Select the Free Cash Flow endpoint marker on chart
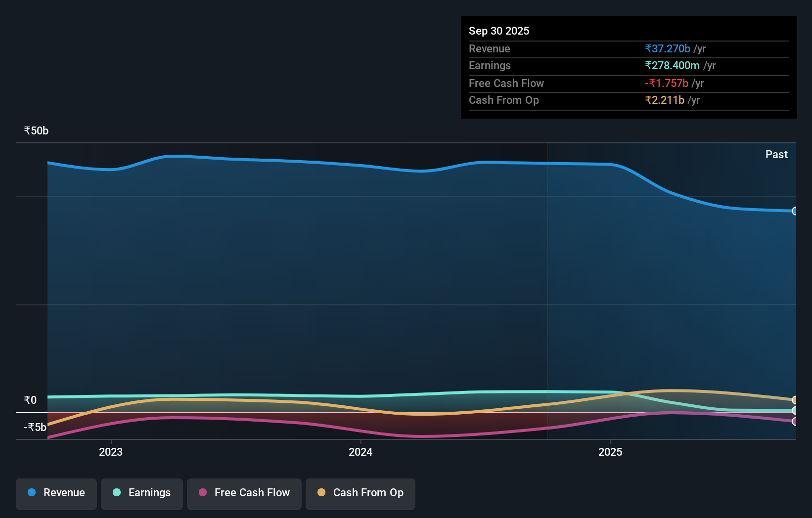 pyautogui.click(x=795, y=422)
